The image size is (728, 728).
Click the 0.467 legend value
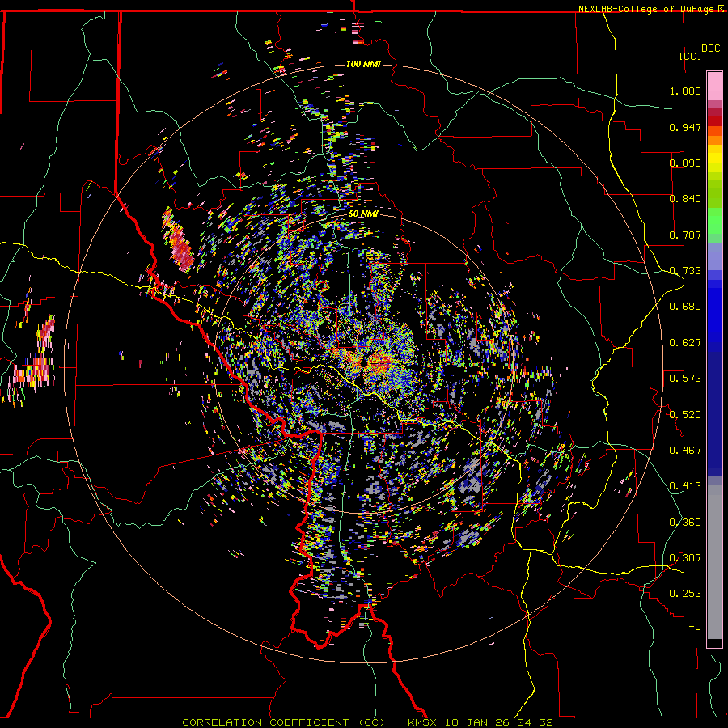point(685,451)
